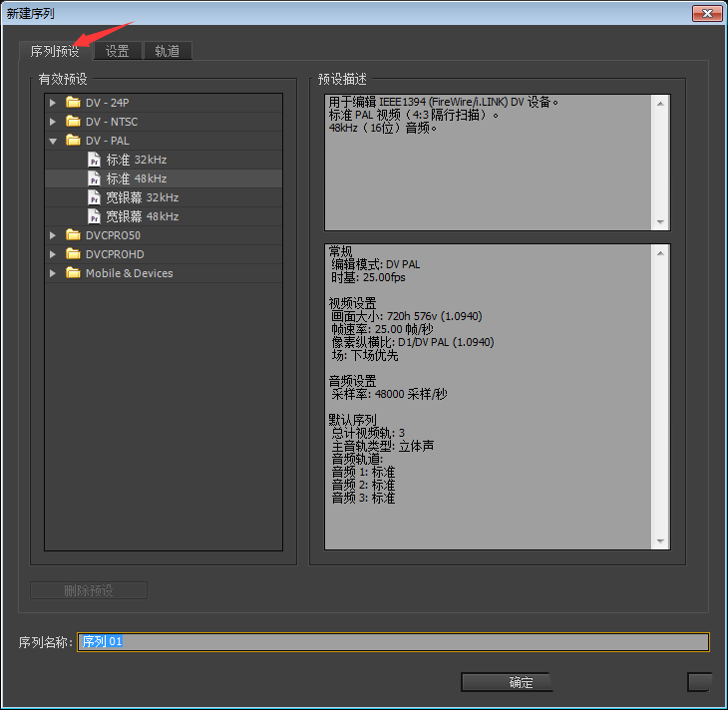The image size is (728, 710).
Task: Click the 删除预设 button
Action: (89, 590)
